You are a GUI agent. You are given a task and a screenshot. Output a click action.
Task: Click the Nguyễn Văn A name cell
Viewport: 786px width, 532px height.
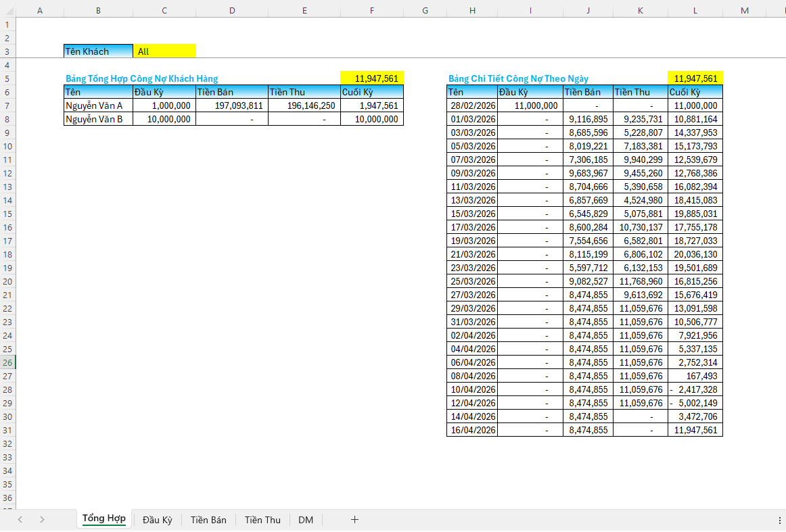click(x=98, y=105)
